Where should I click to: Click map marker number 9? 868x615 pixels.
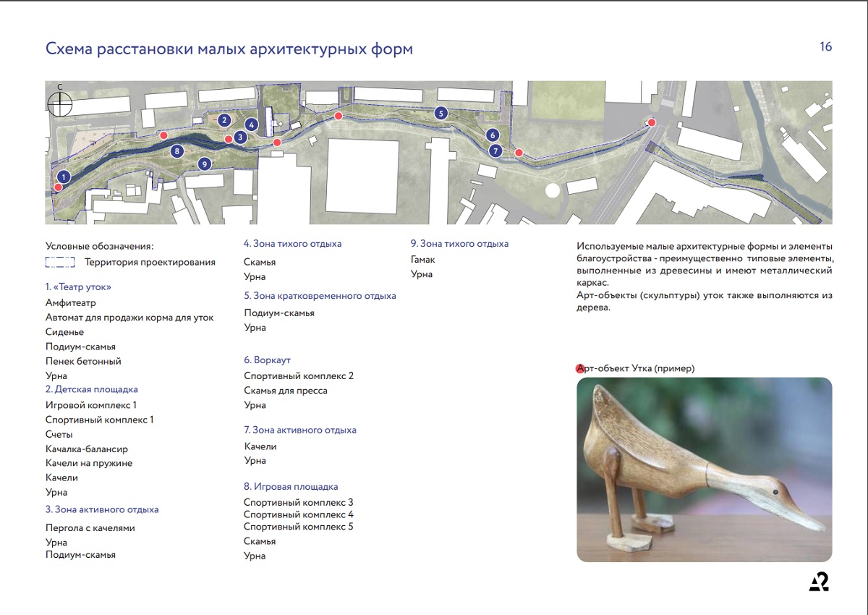pos(205,164)
